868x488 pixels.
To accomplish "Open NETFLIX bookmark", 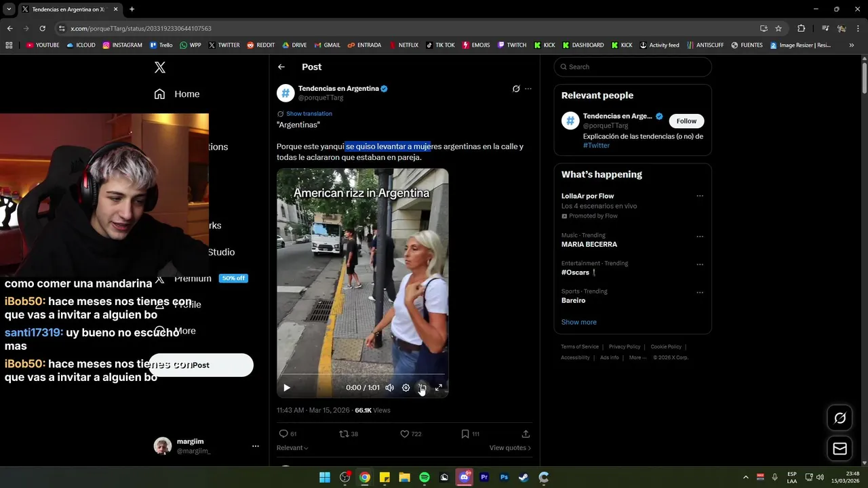I will [x=403, y=45].
